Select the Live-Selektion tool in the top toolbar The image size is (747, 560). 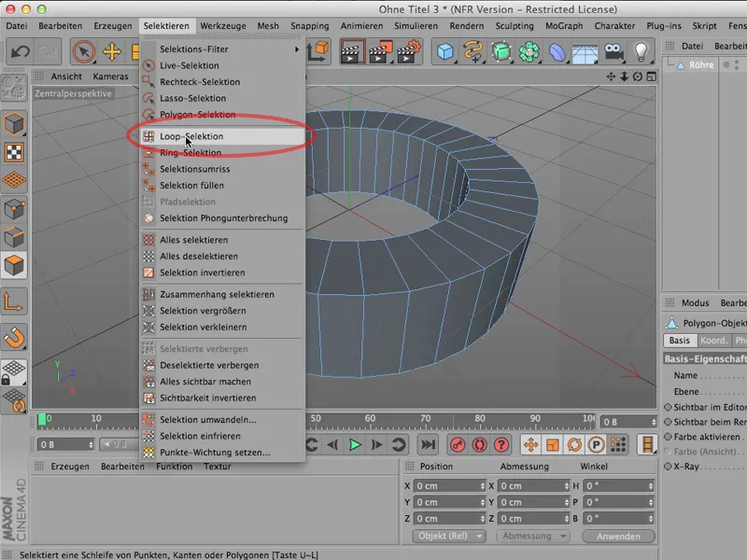click(x=83, y=51)
